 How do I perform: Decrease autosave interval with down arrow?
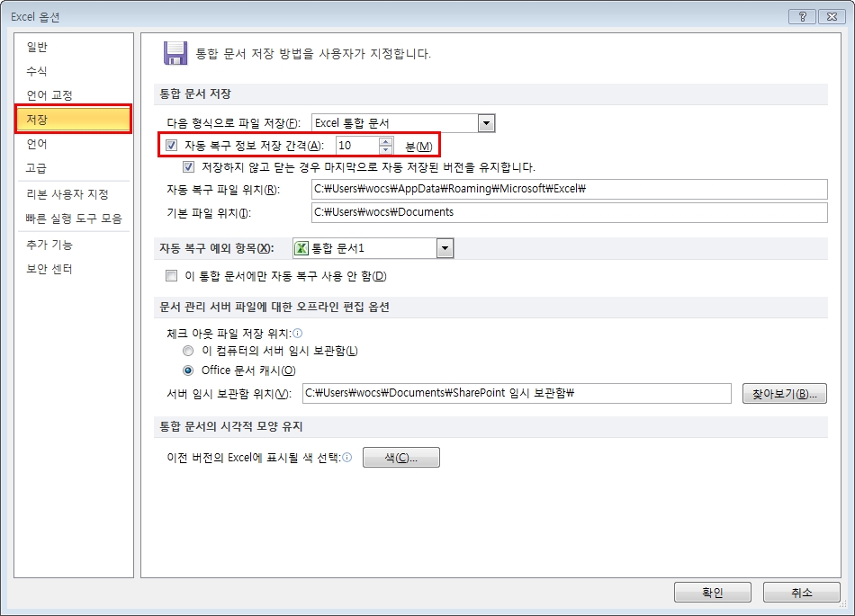click(385, 150)
